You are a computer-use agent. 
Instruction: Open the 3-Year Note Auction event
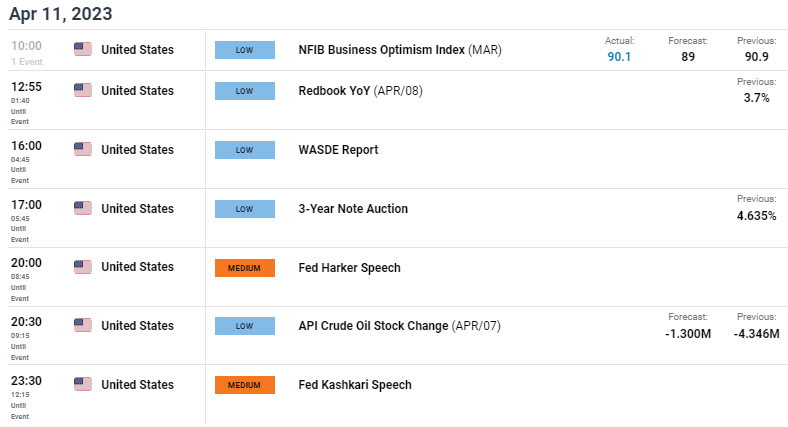point(353,208)
